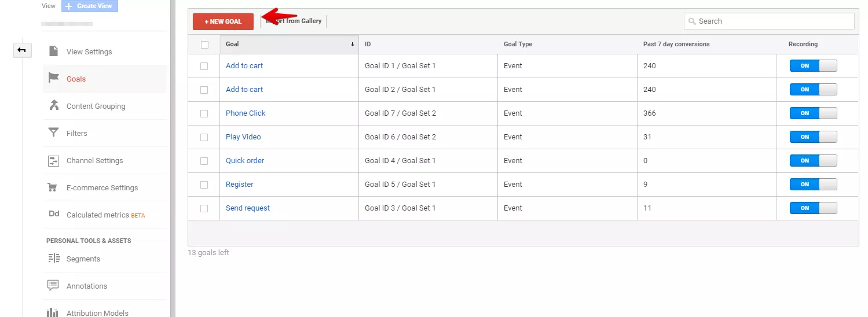Open Calculated metrics BETA section

[105, 215]
